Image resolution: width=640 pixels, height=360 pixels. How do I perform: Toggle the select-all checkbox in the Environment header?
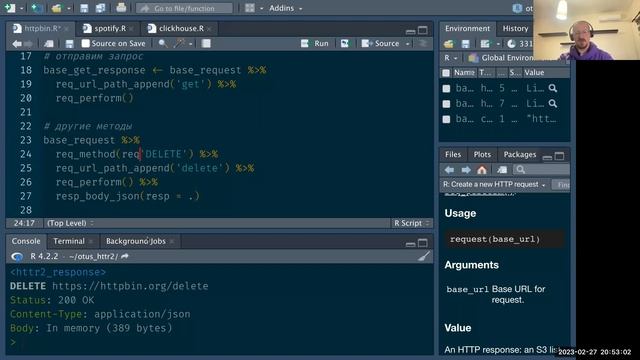446,73
